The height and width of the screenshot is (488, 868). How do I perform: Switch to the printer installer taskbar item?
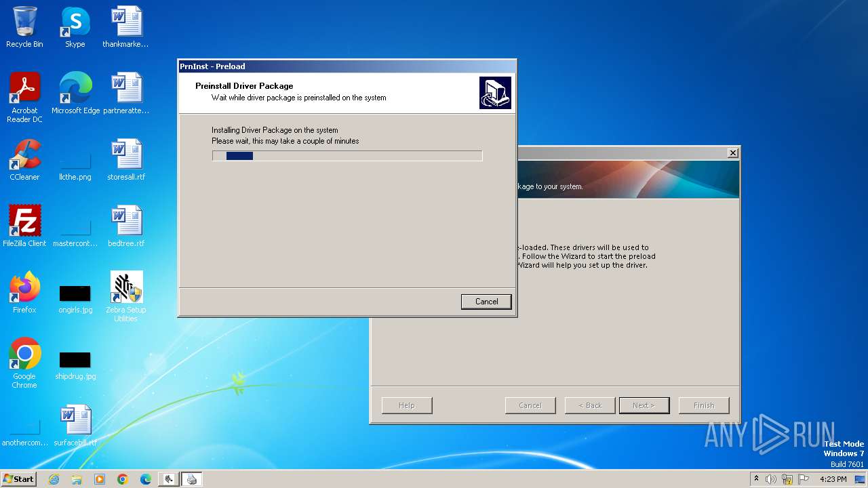point(192,479)
